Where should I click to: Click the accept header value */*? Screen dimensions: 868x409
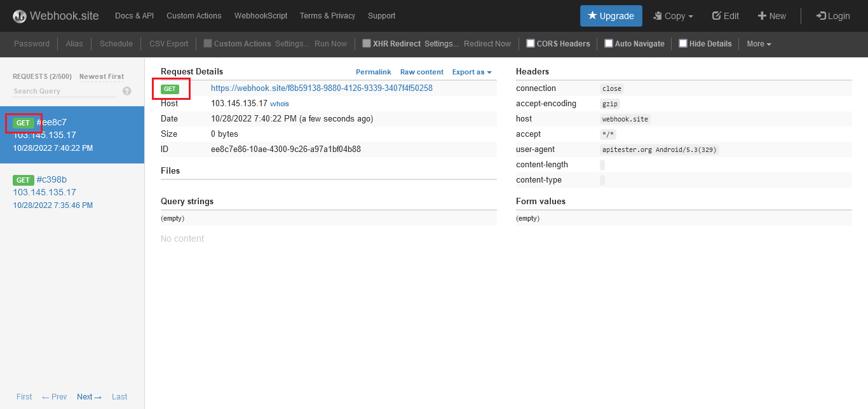[x=608, y=134]
